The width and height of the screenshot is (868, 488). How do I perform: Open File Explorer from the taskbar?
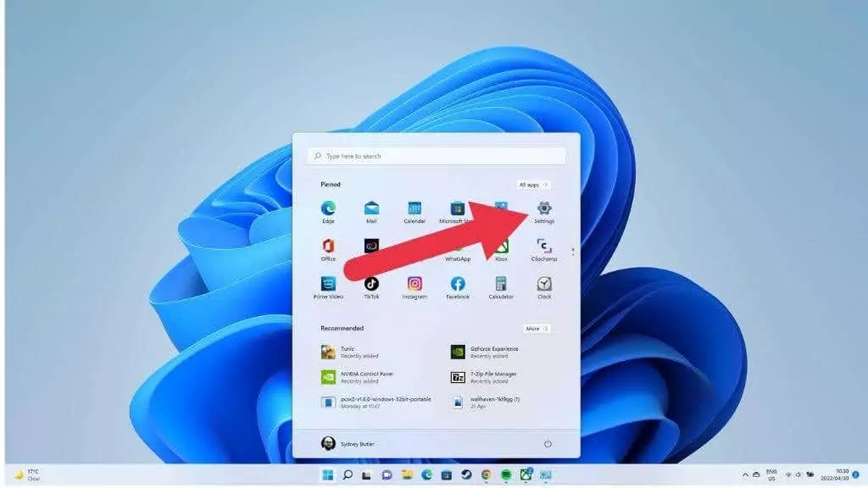(x=407, y=474)
